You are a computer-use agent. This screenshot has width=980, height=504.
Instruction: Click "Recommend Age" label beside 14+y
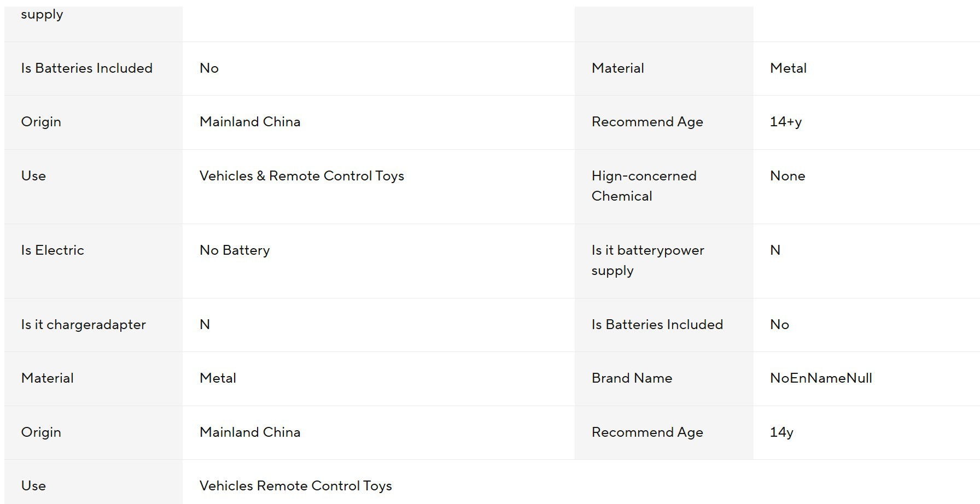point(647,122)
